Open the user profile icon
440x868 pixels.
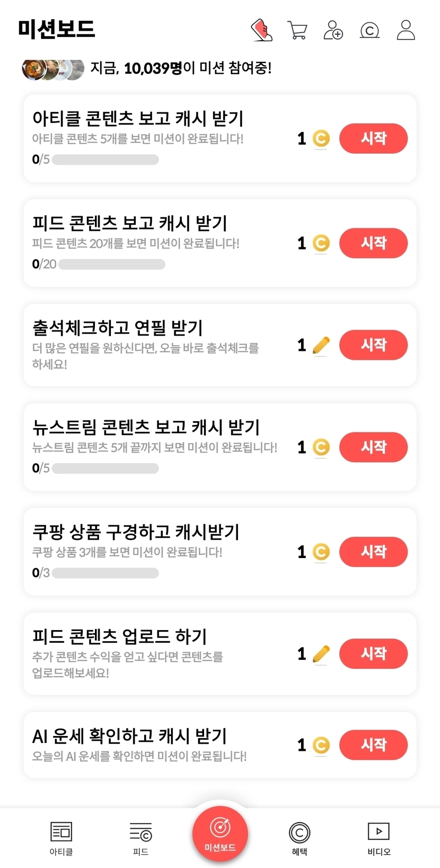406,30
